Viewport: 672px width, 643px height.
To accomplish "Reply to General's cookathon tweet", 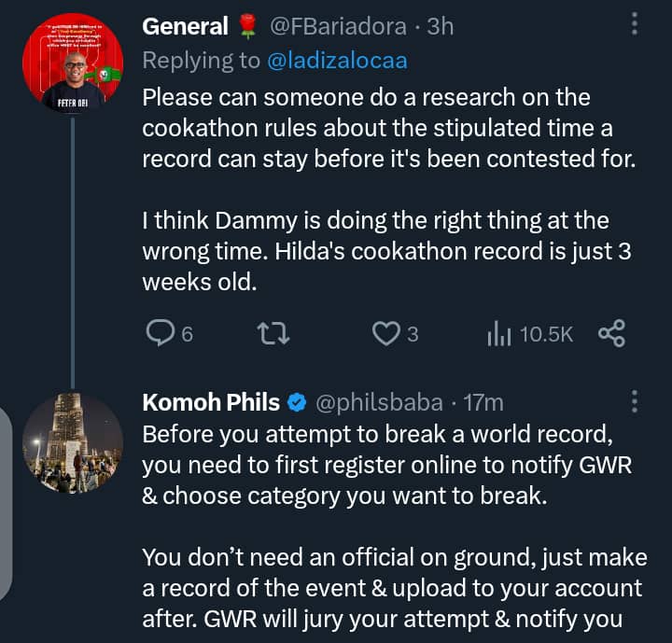I will (x=160, y=333).
